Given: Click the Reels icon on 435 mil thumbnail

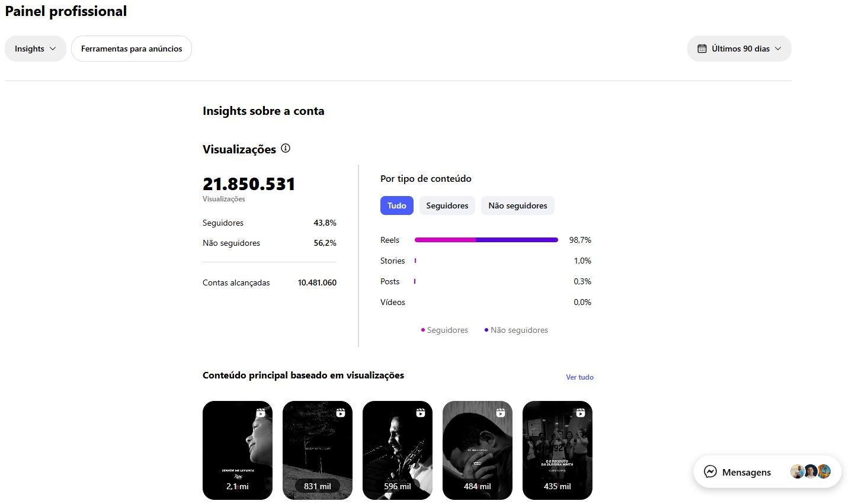Looking at the screenshot, I should 581,413.
